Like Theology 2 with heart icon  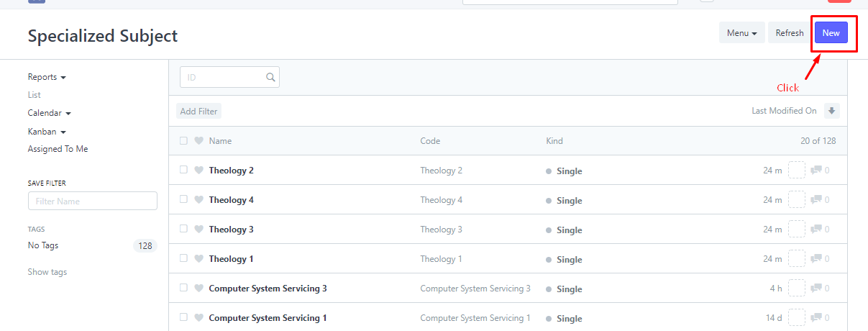[x=199, y=171]
